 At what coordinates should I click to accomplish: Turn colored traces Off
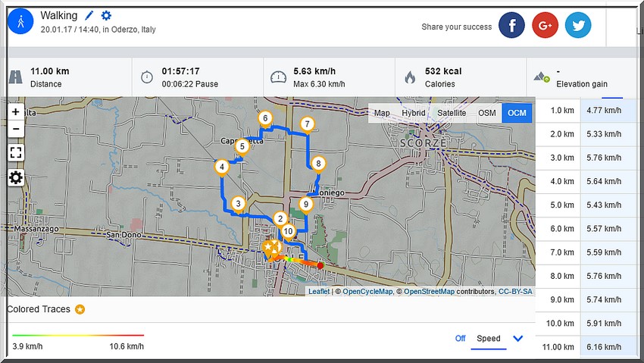(460, 338)
